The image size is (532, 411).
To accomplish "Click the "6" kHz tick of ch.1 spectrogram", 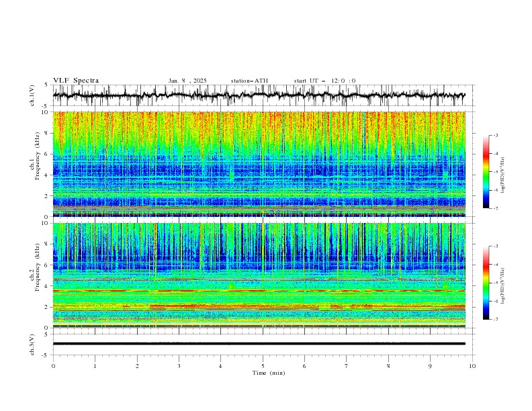I will (47, 154).
